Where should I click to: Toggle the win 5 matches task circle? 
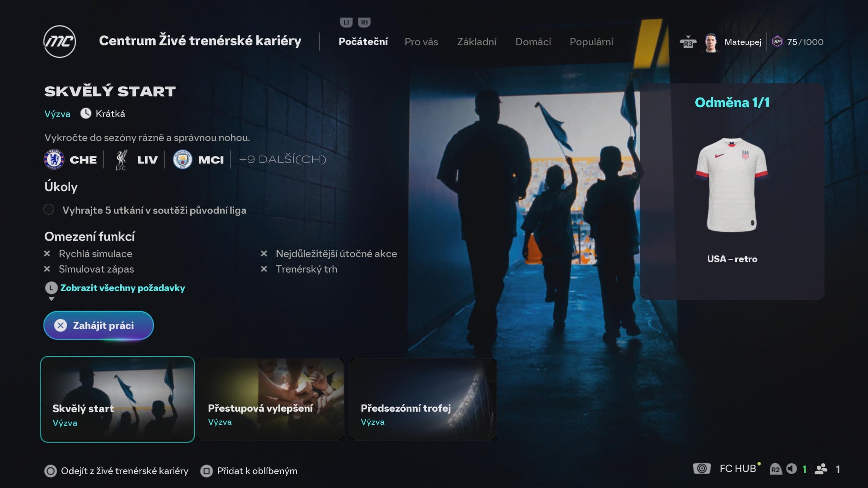click(x=49, y=210)
